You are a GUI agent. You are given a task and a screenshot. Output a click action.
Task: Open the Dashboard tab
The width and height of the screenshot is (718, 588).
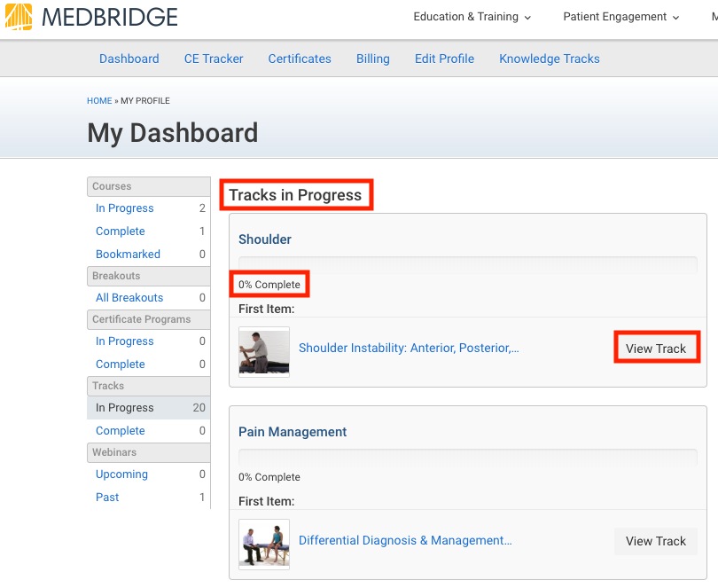click(129, 59)
